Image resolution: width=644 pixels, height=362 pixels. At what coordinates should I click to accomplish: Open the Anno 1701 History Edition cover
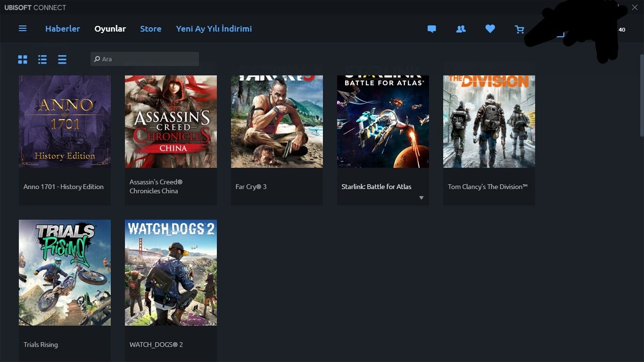coord(65,122)
